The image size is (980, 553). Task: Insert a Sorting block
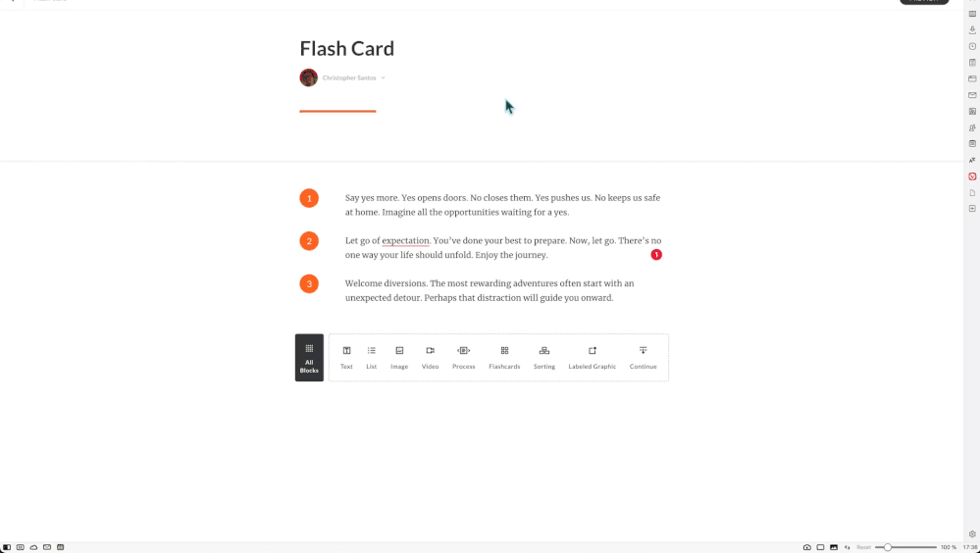pos(544,357)
